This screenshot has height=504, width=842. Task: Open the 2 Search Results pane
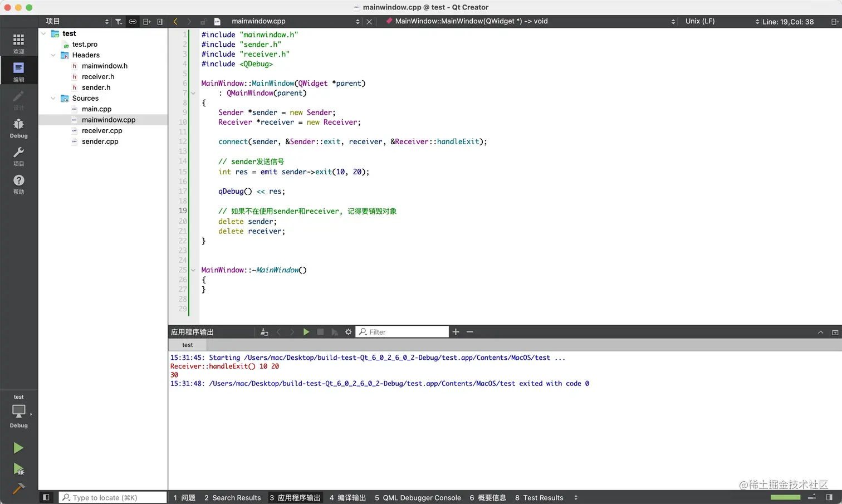pyautogui.click(x=233, y=497)
